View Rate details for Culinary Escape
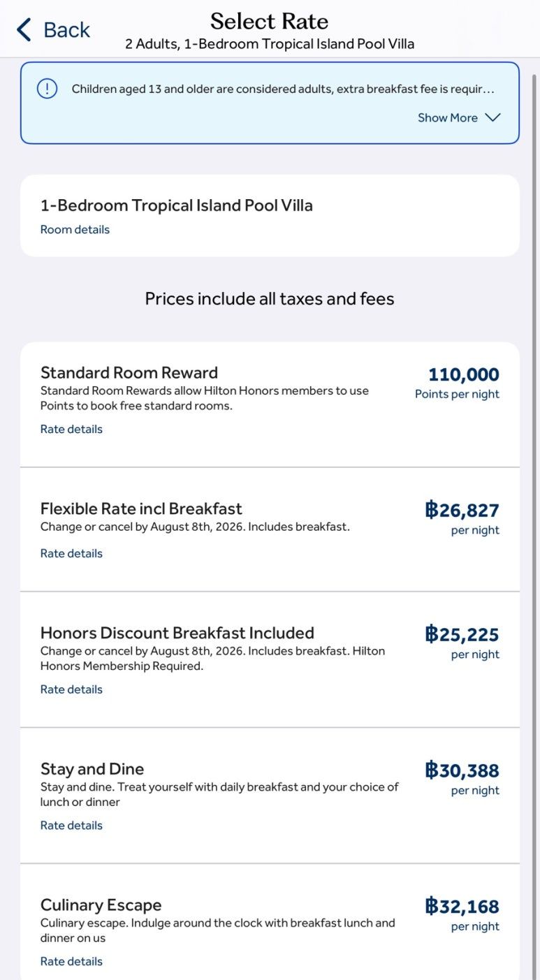The height and width of the screenshot is (980, 540). (x=71, y=962)
